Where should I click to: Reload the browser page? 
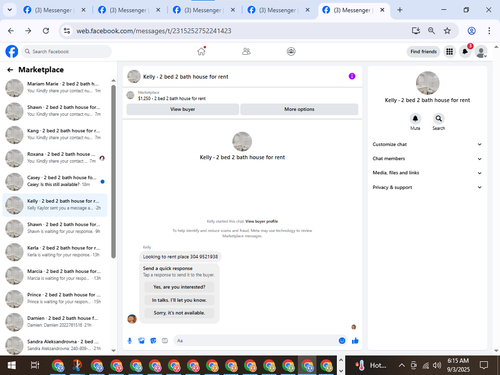(x=46, y=31)
